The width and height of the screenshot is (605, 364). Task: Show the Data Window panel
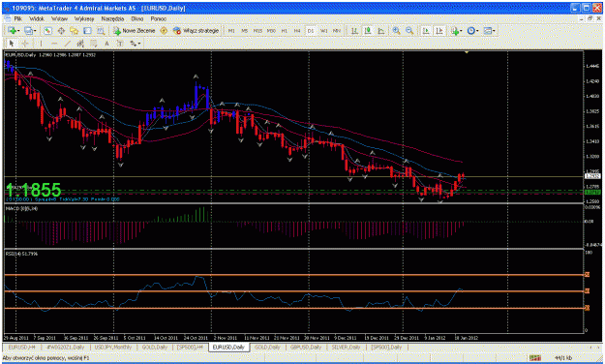tap(61, 30)
